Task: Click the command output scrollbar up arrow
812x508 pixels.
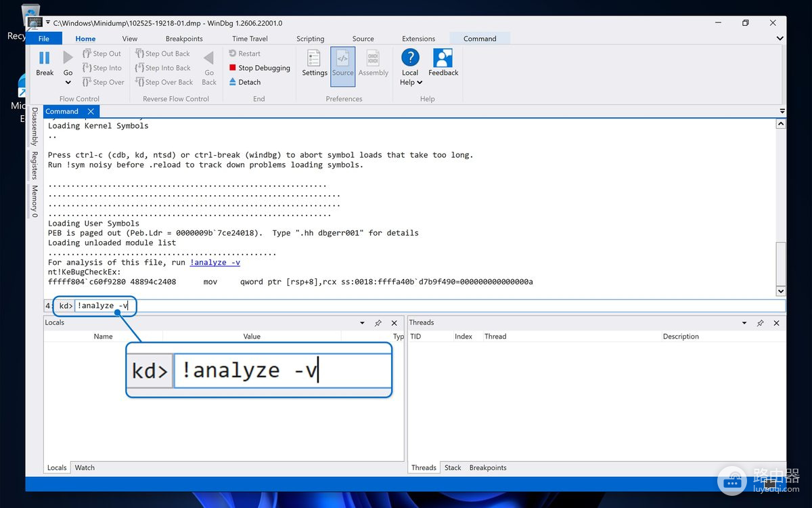Action: (x=781, y=124)
